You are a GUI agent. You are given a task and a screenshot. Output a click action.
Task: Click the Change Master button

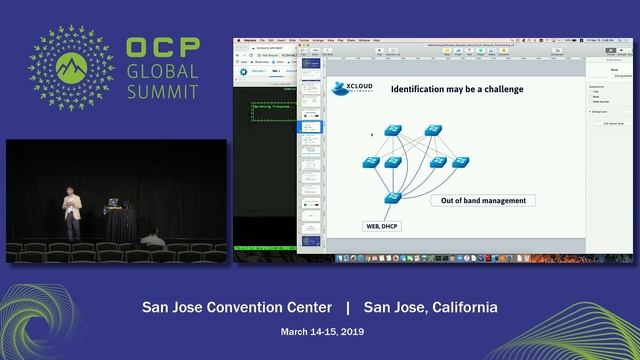[622, 76]
